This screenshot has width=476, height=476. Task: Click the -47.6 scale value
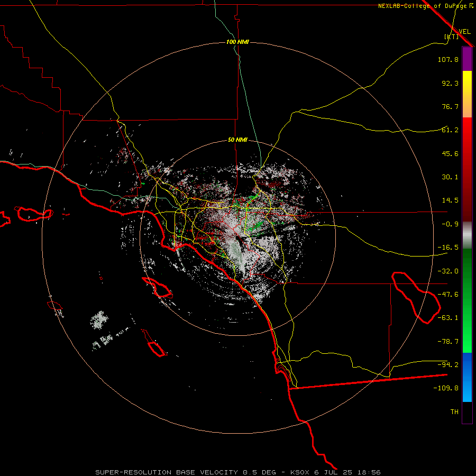tap(448, 295)
